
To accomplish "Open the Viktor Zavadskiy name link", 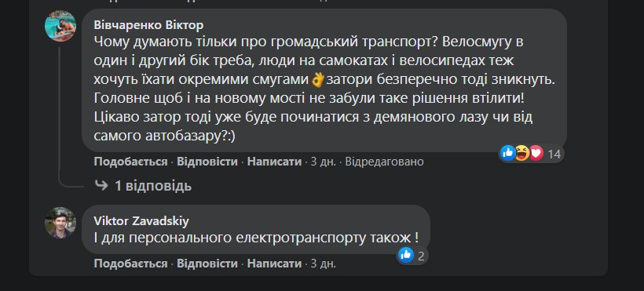I will click(141, 221).
